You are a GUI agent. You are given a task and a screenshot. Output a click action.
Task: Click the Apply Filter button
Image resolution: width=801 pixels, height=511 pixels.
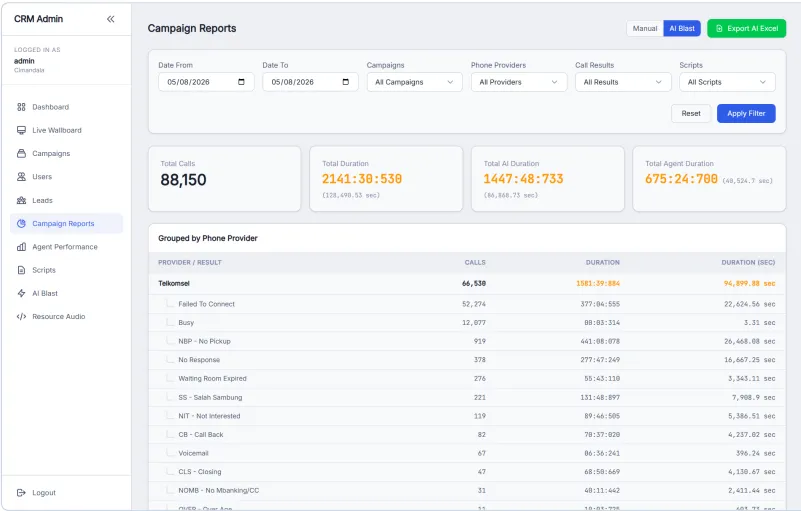(746, 113)
